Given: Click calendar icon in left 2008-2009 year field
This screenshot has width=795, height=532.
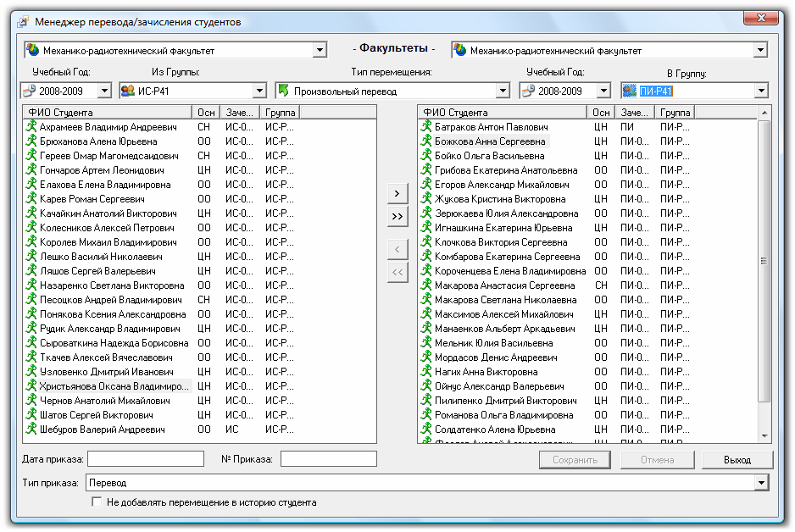Looking at the screenshot, I should (29, 91).
